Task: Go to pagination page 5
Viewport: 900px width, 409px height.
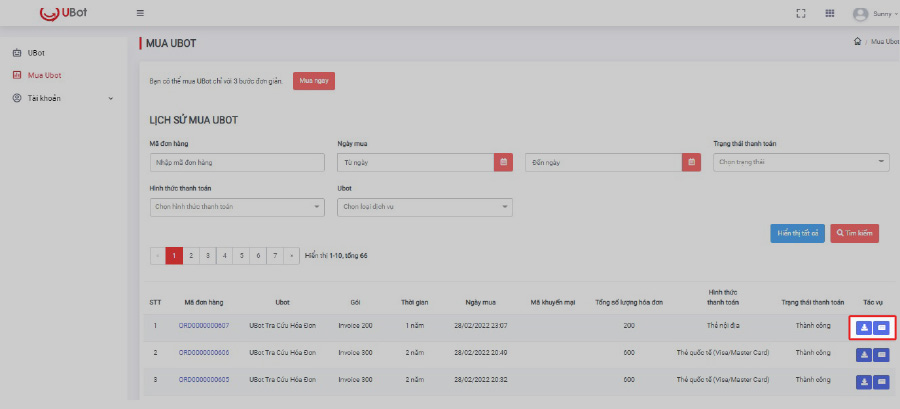Action: coord(242,256)
